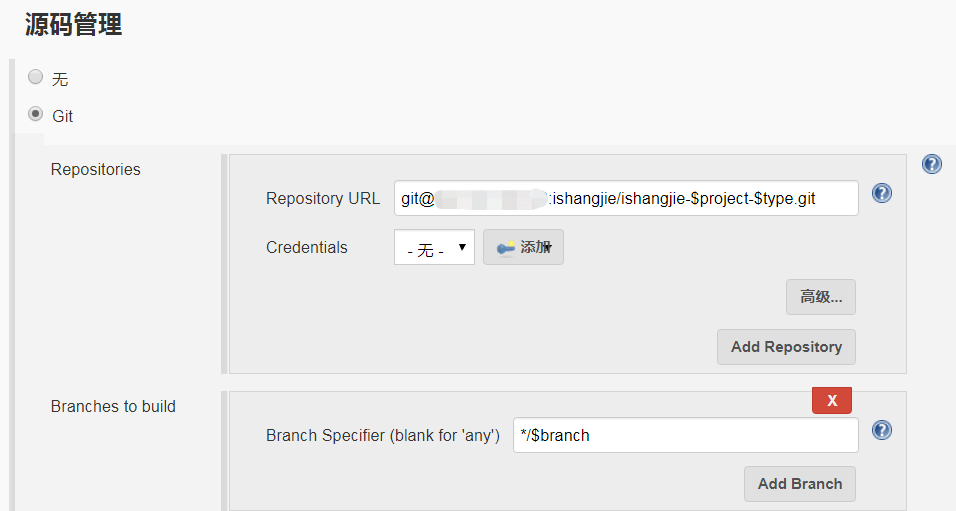Open help for the Repositories section

(x=932, y=164)
